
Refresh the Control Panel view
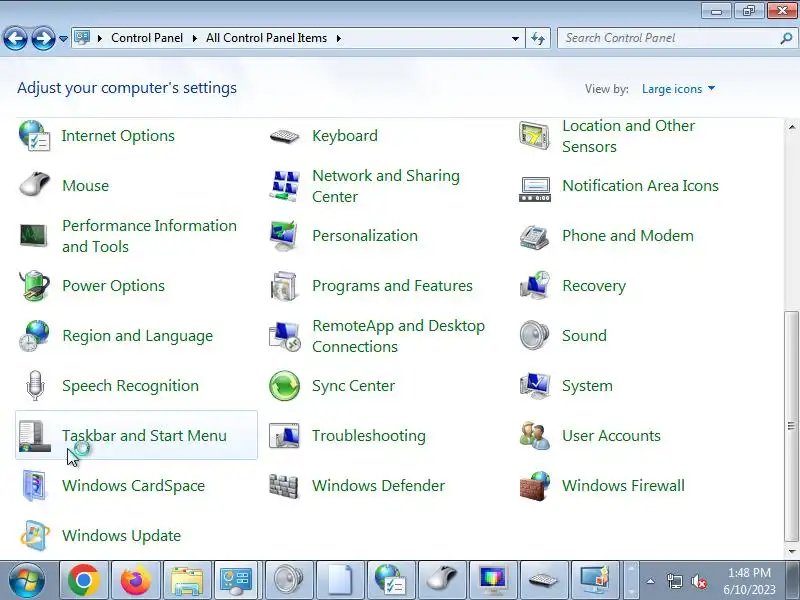coord(538,39)
